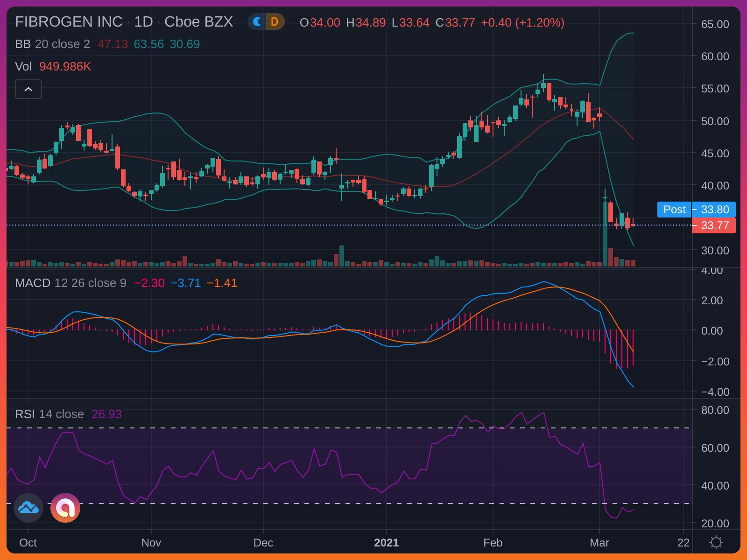Click the MACD line value −3.71
Image resolution: width=747 pixels, height=560 pixels.
(x=185, y=283)
